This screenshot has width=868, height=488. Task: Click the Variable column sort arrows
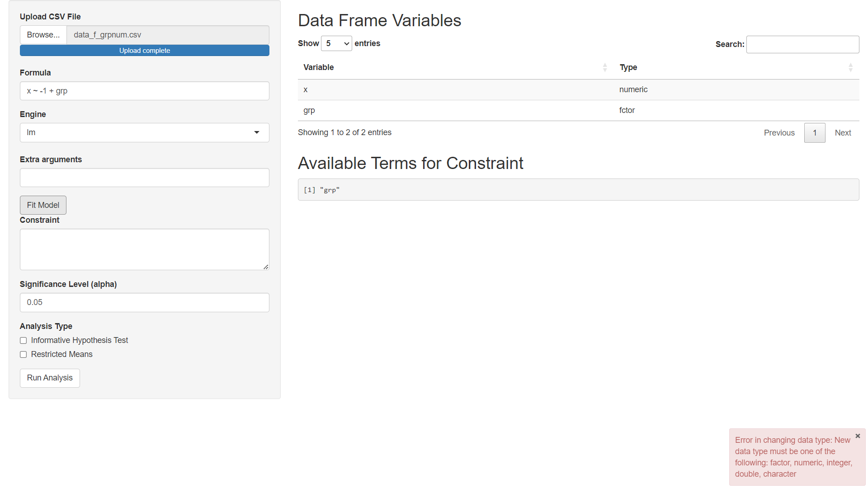pos(605,68)
